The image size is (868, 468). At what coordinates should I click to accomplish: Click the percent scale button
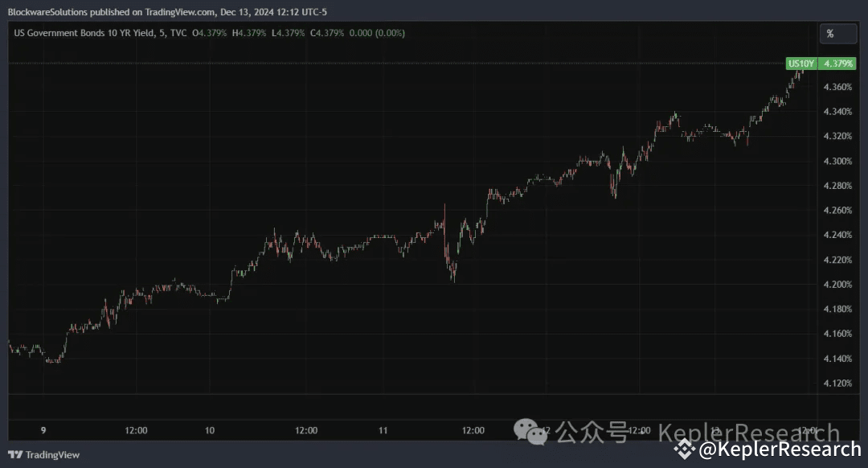click(x=837, y=34)
